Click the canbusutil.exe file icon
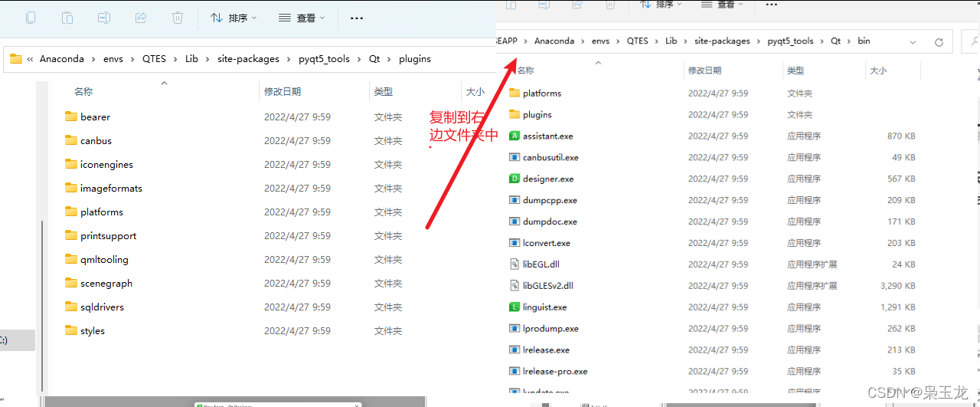Viewport: 980px width, 407px height. (x=514, y=157)
